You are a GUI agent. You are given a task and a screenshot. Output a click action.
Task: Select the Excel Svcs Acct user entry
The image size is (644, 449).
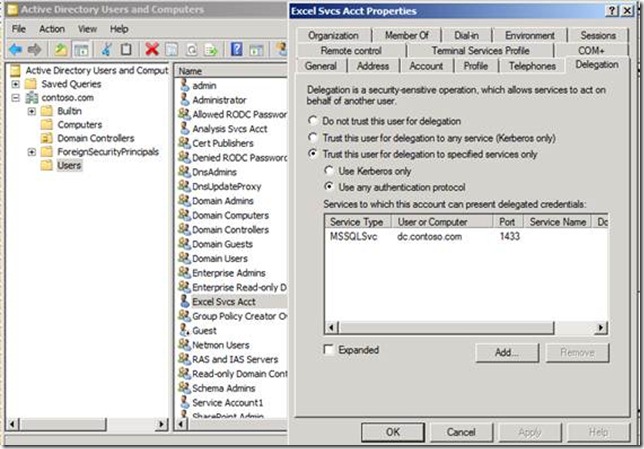click(x=223, y=300)
